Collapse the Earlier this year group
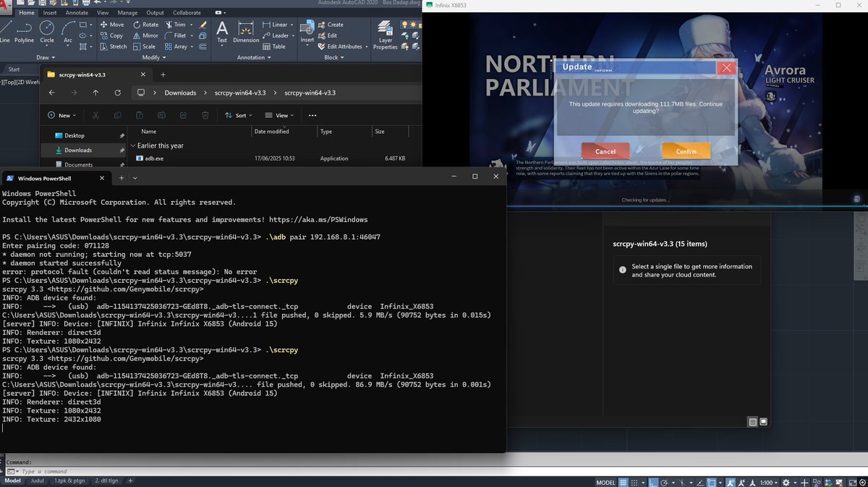Image resolution: width=868 pixels, height=487 pixels. tap(132, 145)
